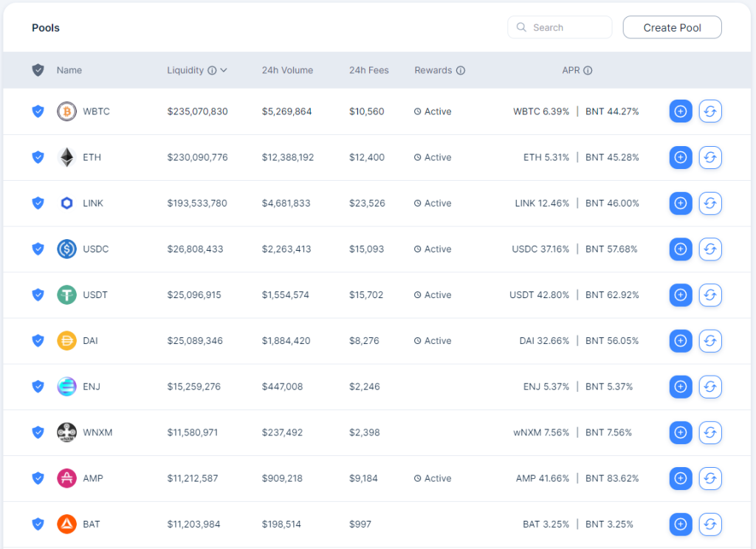Click the LINK row protection shield
The image size is (756, 549).
point(38,203)
